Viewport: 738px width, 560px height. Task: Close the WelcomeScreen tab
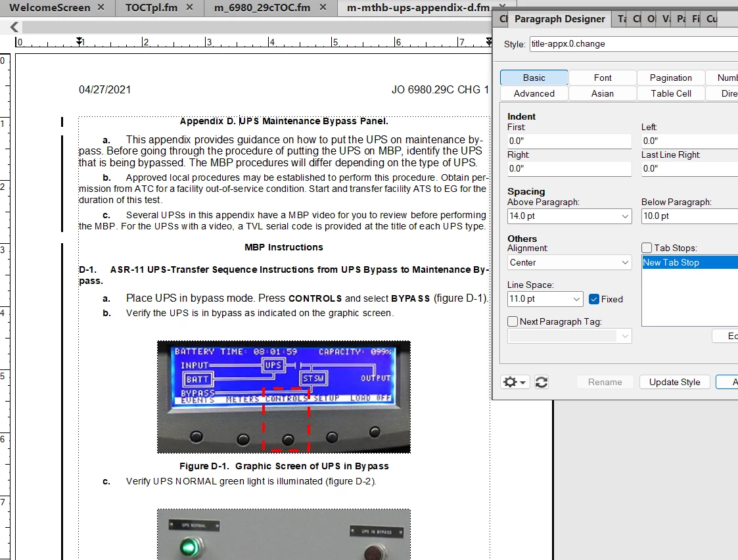101,7
